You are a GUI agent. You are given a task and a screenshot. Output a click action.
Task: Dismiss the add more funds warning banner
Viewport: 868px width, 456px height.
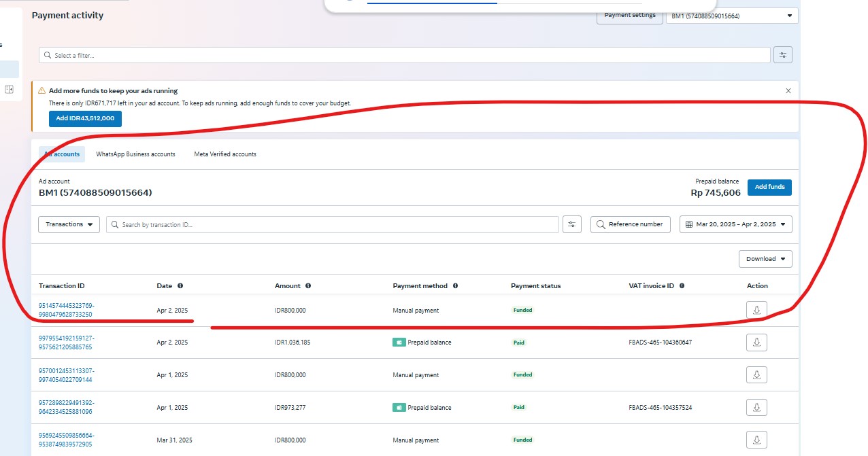[x=788, y=90]
